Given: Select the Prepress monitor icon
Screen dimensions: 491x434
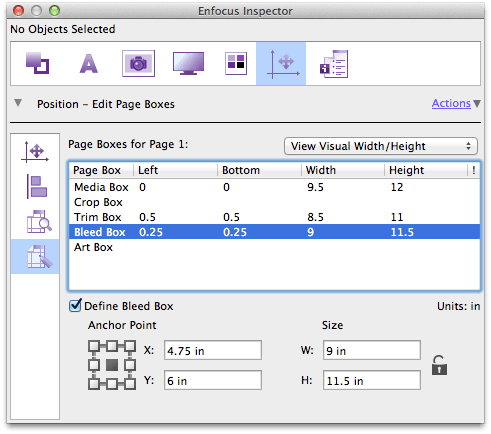Looking at the screenshot, I should click(188, 63).
